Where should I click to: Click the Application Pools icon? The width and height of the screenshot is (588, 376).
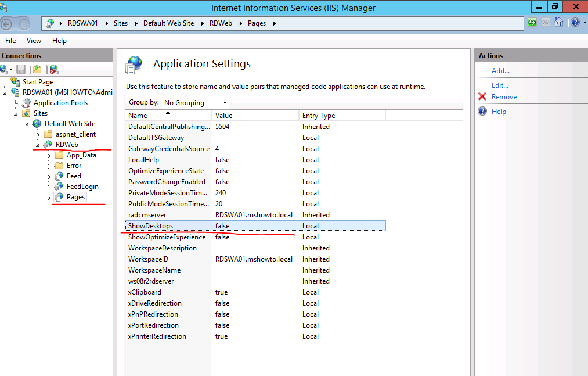tap(26, 103)
